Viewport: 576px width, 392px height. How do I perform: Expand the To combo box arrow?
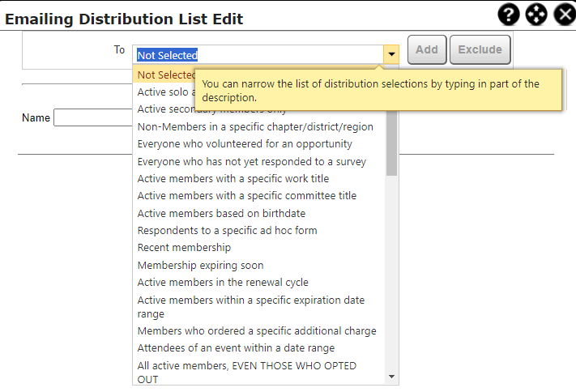tap(391, 55)
